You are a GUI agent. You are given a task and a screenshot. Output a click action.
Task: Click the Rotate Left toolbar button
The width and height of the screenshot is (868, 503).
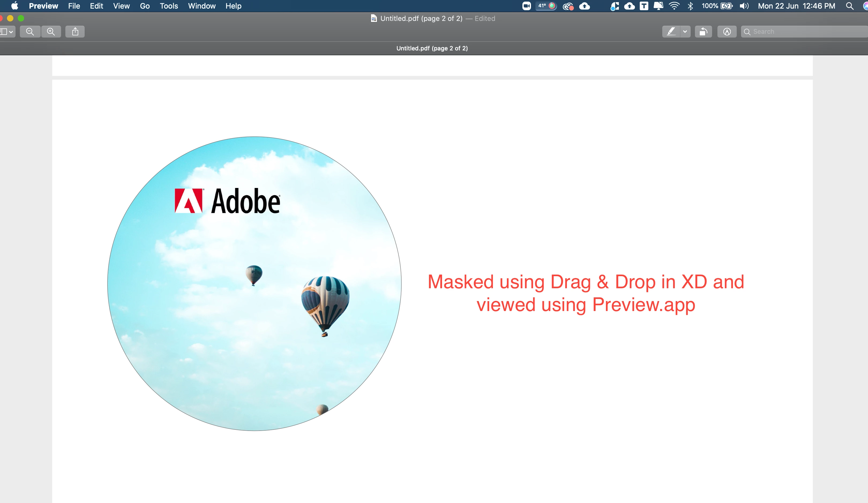click(x=703, y=32)
